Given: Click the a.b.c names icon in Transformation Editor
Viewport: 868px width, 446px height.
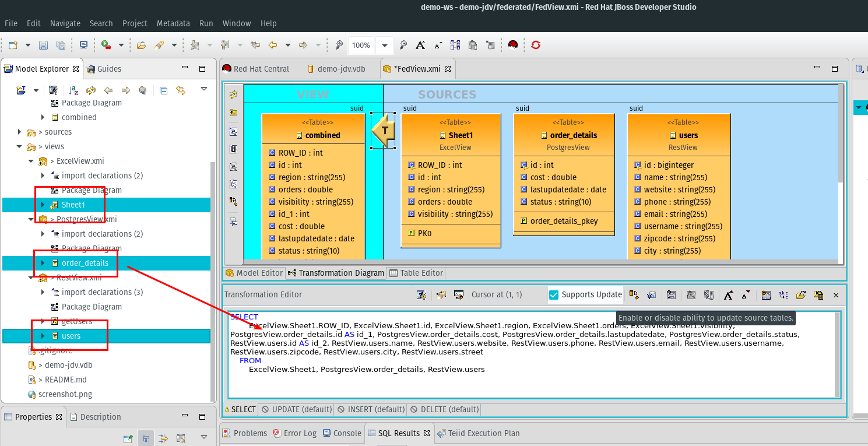Looking at the screenshot, I should click(x=783, y=295).
